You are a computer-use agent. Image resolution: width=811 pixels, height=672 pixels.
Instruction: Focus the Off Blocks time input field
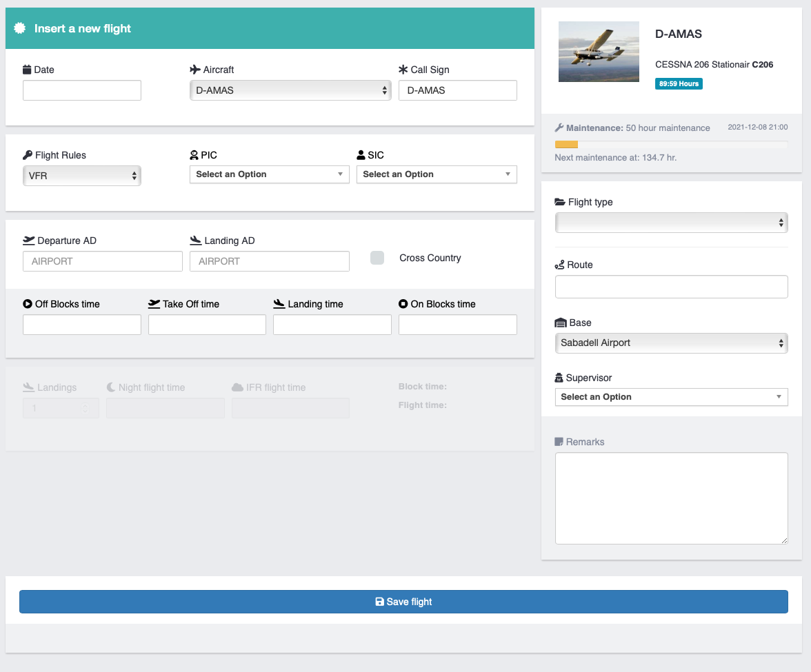click(82, 325)
